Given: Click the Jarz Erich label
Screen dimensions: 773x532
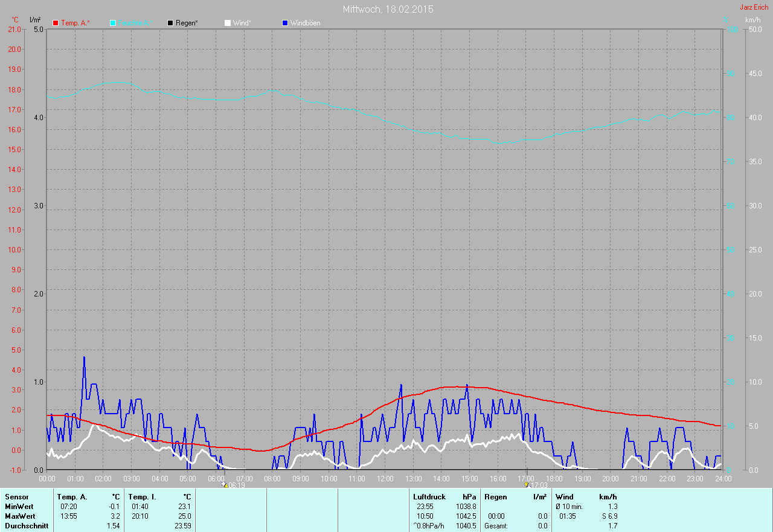Looking at the screenshot, I should click(x=754, y=7).
